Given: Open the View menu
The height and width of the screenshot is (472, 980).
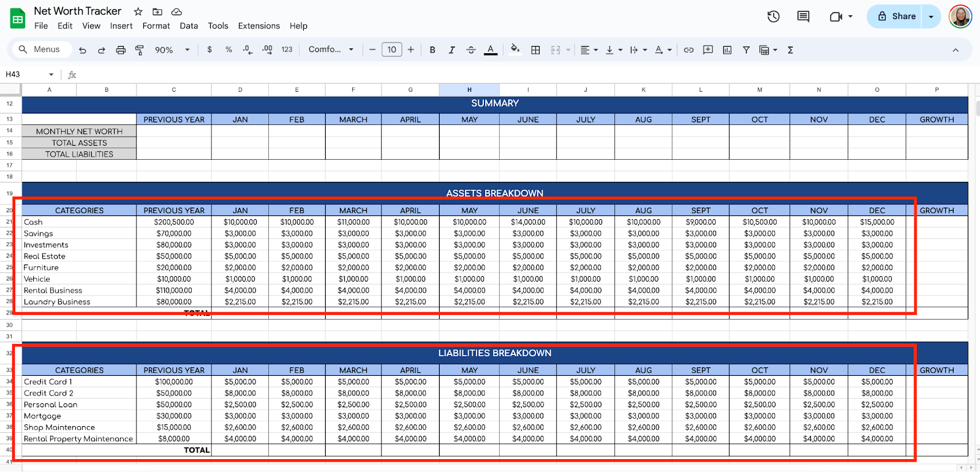Looking at the screenshot, I should (91, 26).
